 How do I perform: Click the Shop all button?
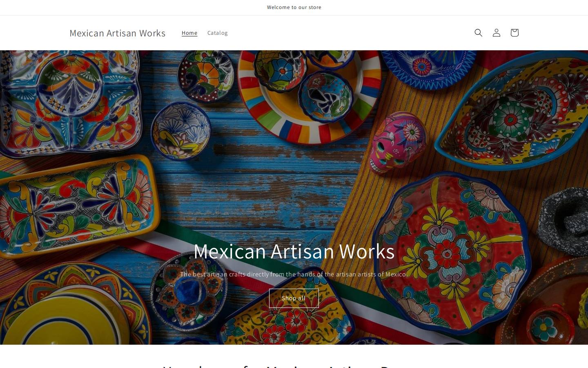294,298
